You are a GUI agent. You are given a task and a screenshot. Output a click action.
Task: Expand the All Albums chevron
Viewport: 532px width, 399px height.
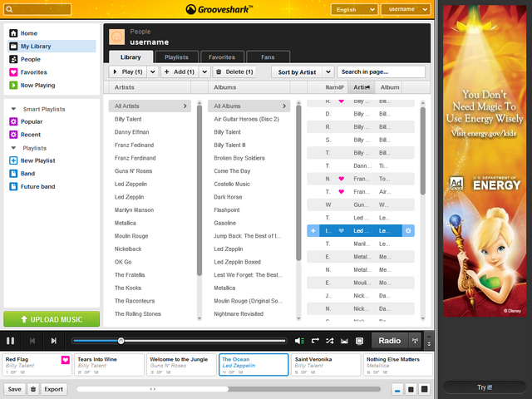click(284, 106)
